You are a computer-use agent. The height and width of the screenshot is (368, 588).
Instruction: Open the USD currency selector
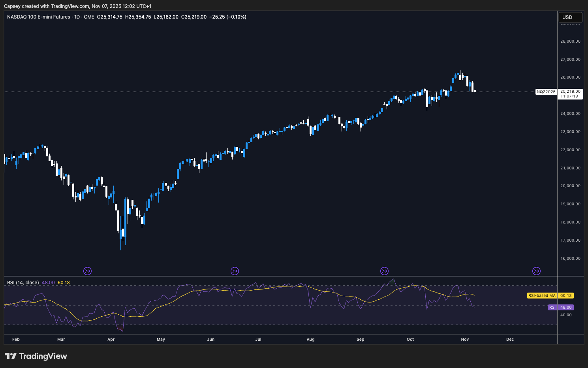(x=570, y=17)
